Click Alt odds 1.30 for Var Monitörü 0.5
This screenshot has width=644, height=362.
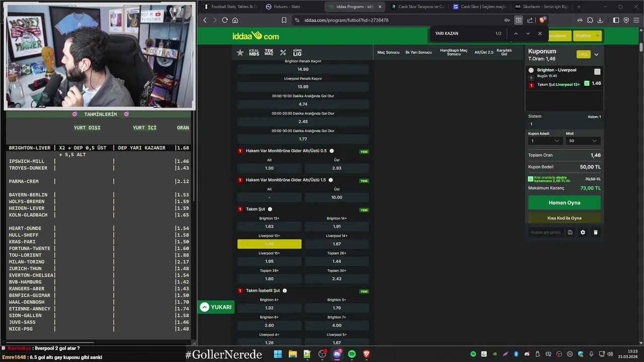[269, 168]
